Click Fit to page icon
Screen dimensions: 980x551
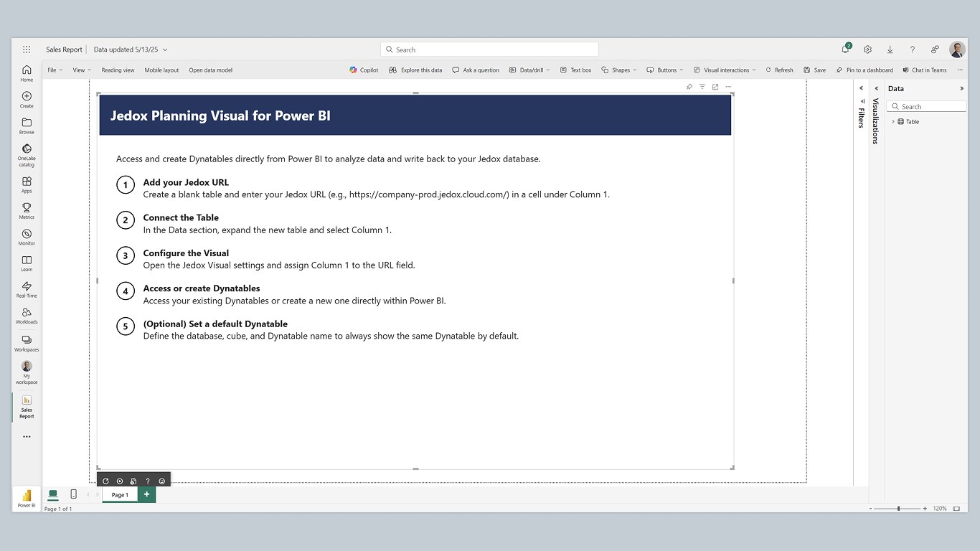point(956,508)
